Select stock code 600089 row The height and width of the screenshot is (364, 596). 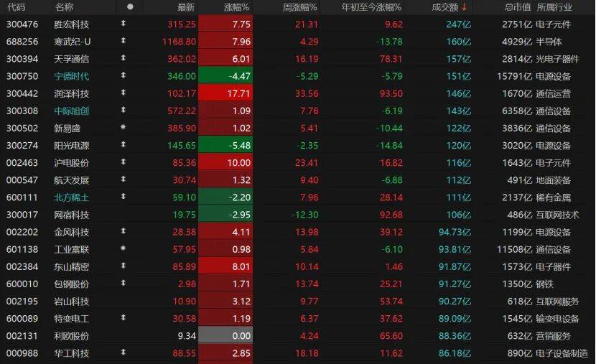pos(22,318)
